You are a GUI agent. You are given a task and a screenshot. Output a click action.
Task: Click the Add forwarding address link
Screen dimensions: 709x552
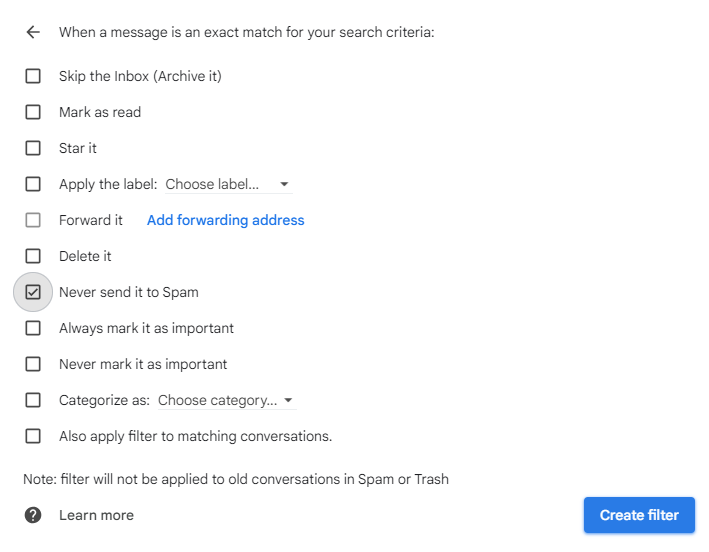(x=225, y=220)
